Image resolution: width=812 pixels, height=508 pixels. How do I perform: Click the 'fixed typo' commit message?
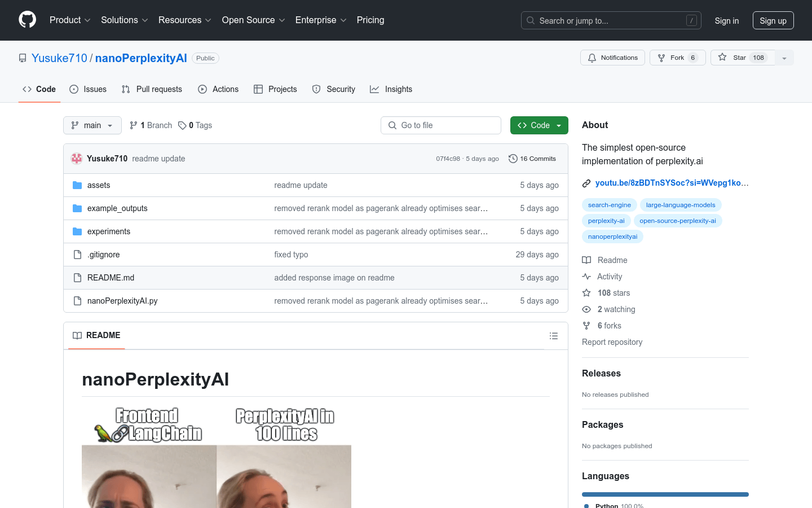292,255
